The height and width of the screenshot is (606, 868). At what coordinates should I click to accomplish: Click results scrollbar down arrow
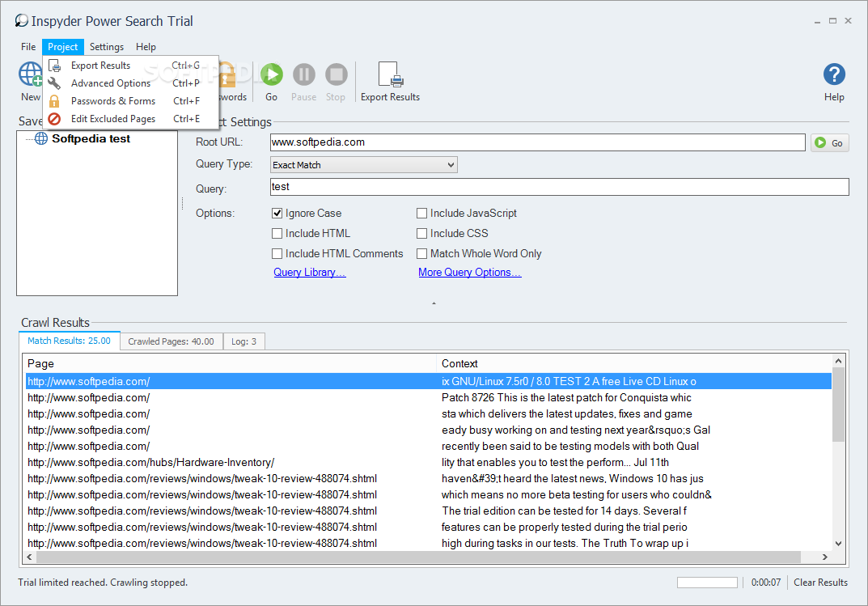[x=838, y=544]
